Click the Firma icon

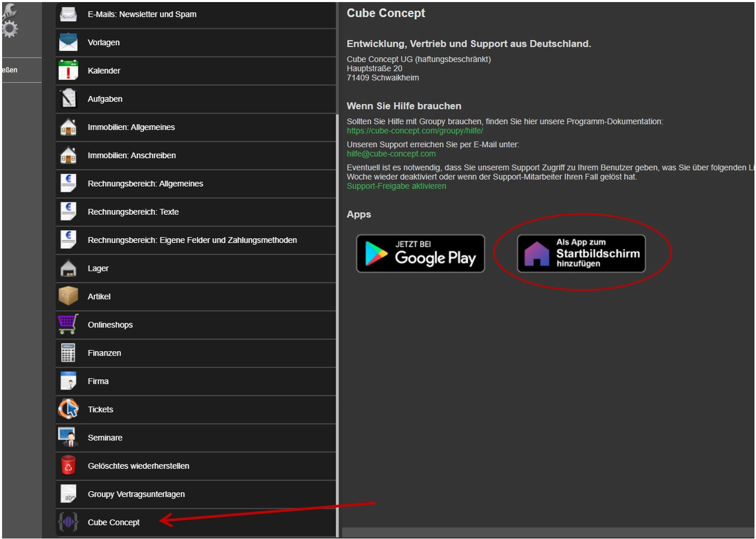68,381
